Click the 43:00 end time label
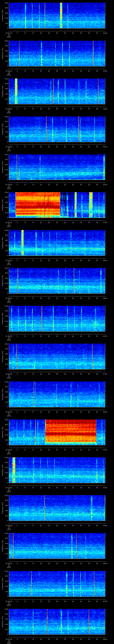The height and width of the screenshot is (644, 114). point(105,450)
